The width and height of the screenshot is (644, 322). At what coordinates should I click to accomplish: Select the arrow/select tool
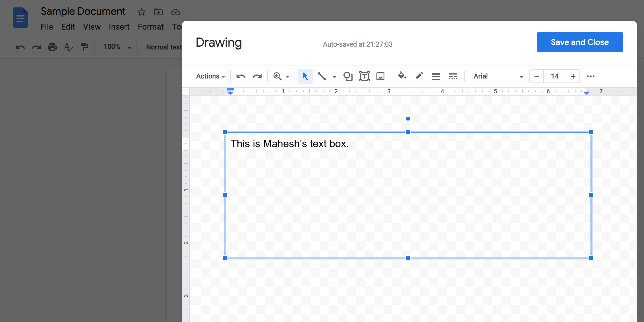tap(306, 76)
